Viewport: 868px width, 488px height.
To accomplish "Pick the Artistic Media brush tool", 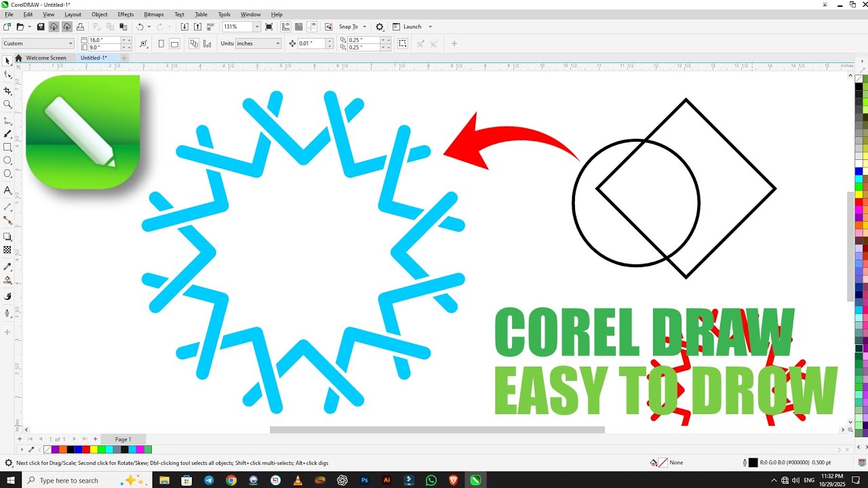I will [7, 134].
